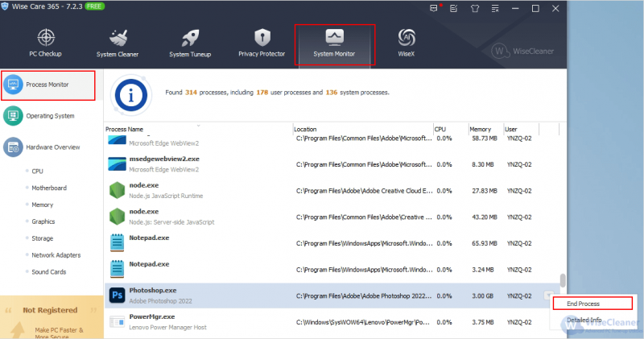644x339 pixels.
Task: Click the 27.83 MB memory value
Action: 485,191
